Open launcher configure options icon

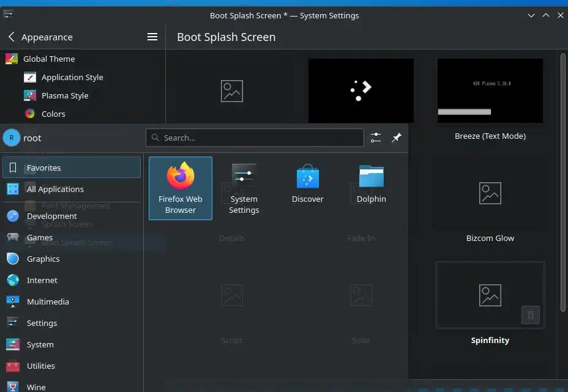376,138
